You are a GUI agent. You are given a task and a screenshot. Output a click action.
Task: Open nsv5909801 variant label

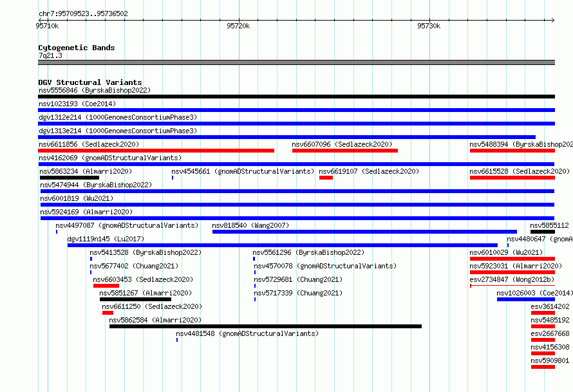pyautogui.click(x=550, y=360)
